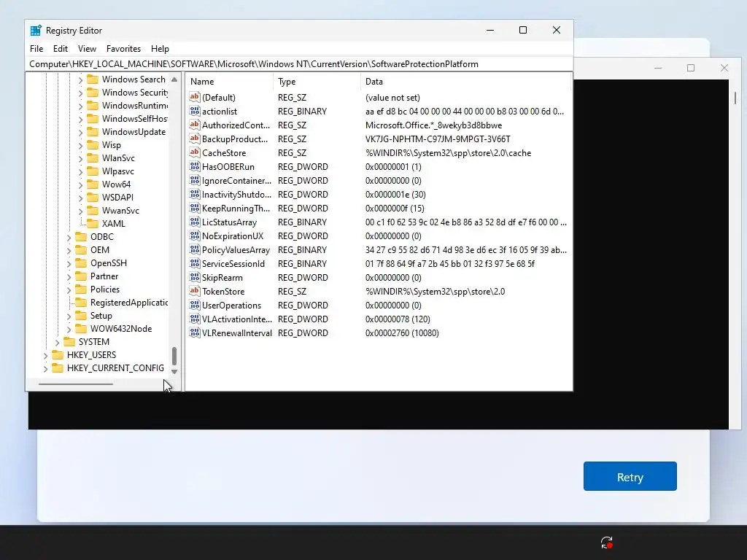Open the View menu

(x=87, y=49)
